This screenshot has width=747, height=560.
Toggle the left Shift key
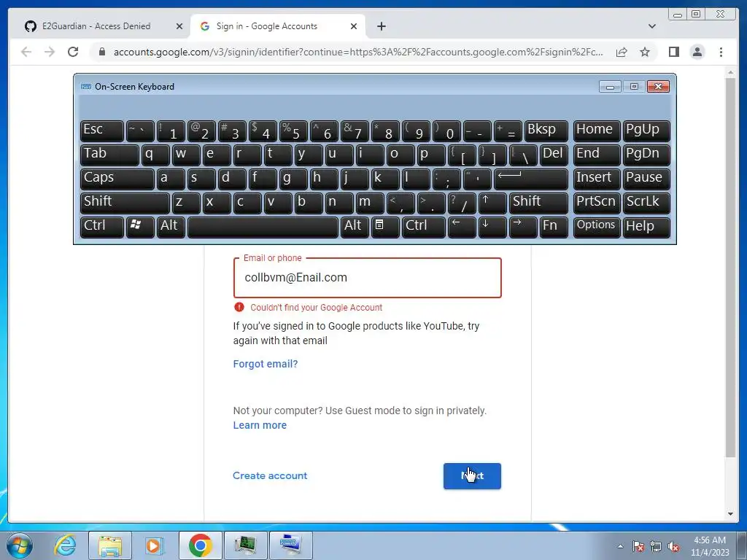[x=125, y=203]
